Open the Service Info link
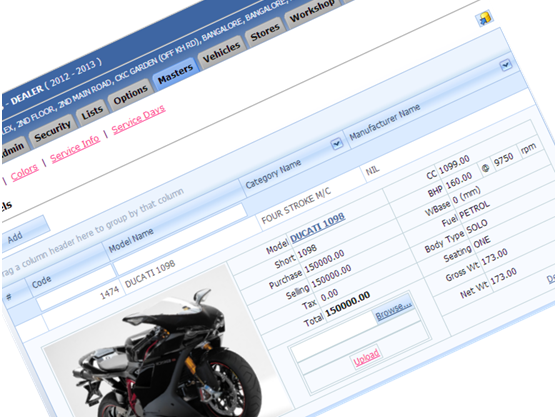Viewport: 557px width, 419px height. [75, 148]
